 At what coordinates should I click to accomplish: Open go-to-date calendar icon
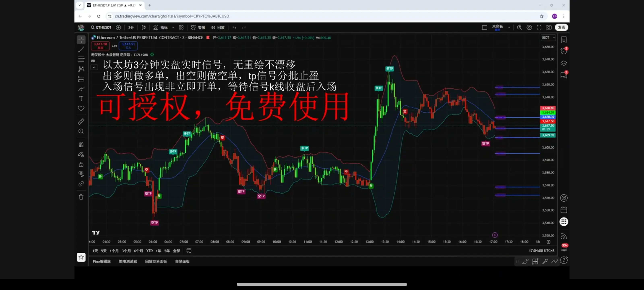coord(189,251)
